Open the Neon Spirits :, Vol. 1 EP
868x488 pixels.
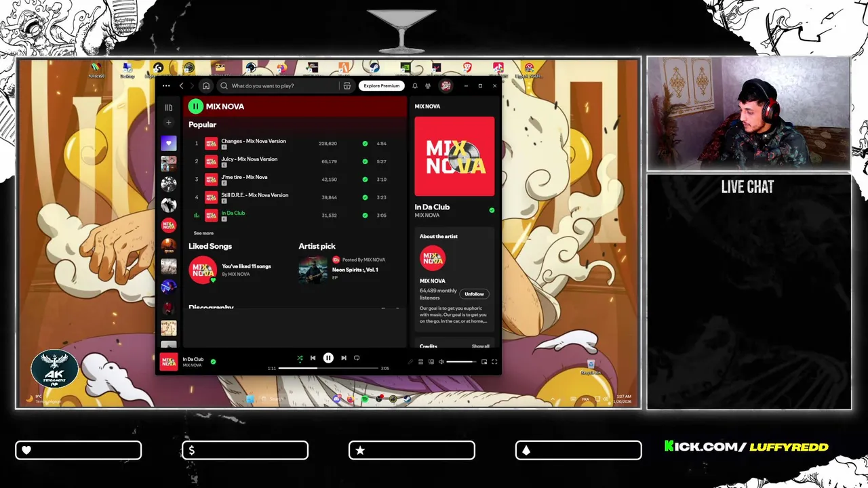(x=355, y=270)
